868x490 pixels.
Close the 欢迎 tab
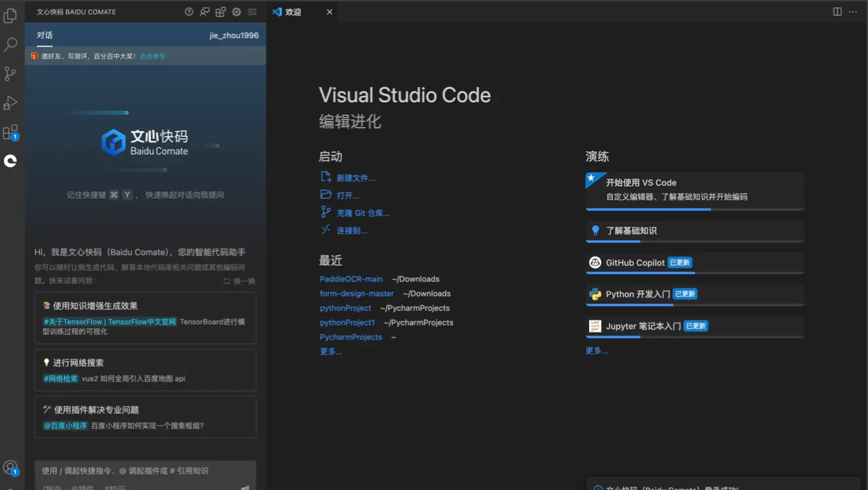(329, 12)
